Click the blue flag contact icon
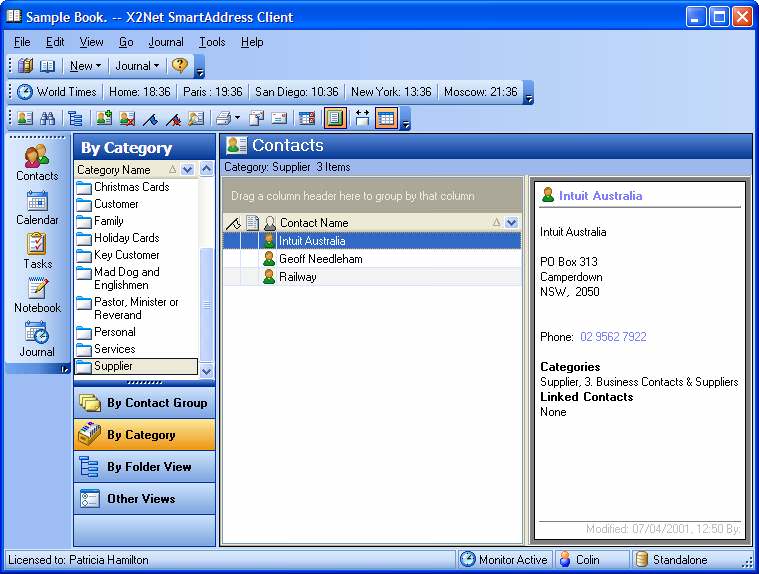This screenshot has height=574, width=759. (x=150, y=118)
